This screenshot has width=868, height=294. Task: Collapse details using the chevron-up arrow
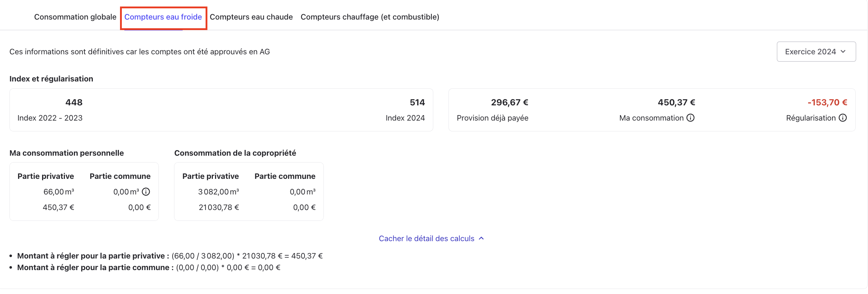481,238
